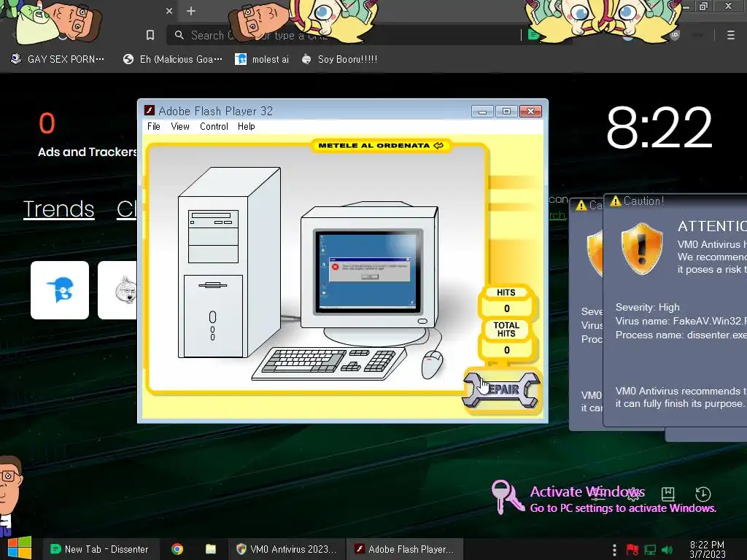
Task: Switch to New Tab - Dissenter taskbar item
Action: (99, 549)
